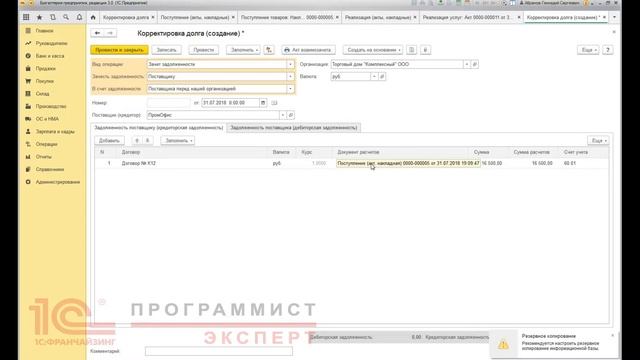This screenshot has height=360, width=640.
Task: Open Favorites star icon
Action: click(40, 17)
